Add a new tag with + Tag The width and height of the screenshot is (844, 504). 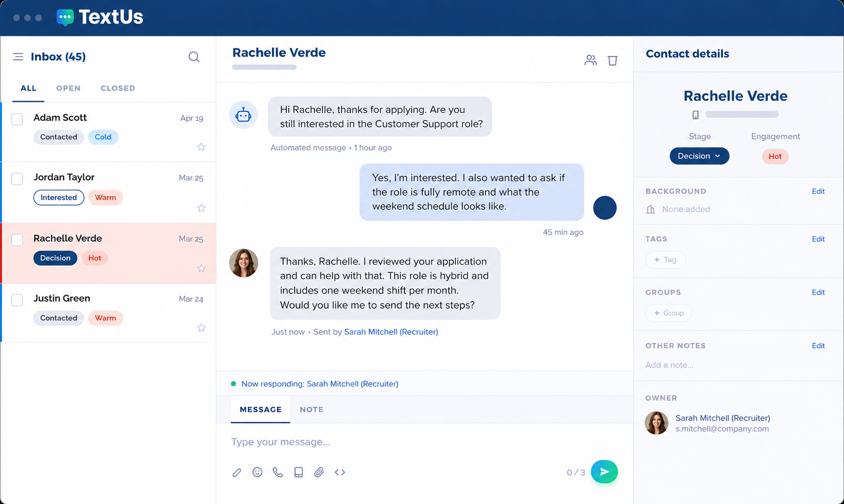pyautogui.click(x=666, y=260)
